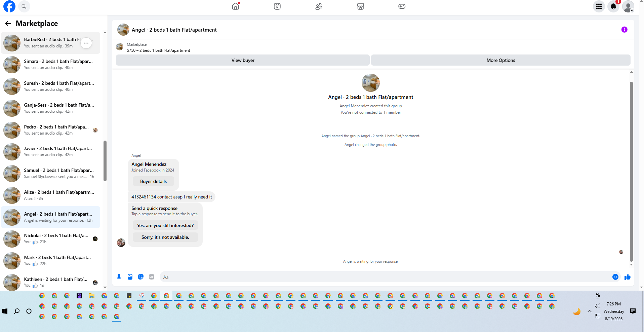Open the volume control in system tray
The width and height of the screenshot is (644, 332).
[x=597, y=306]
